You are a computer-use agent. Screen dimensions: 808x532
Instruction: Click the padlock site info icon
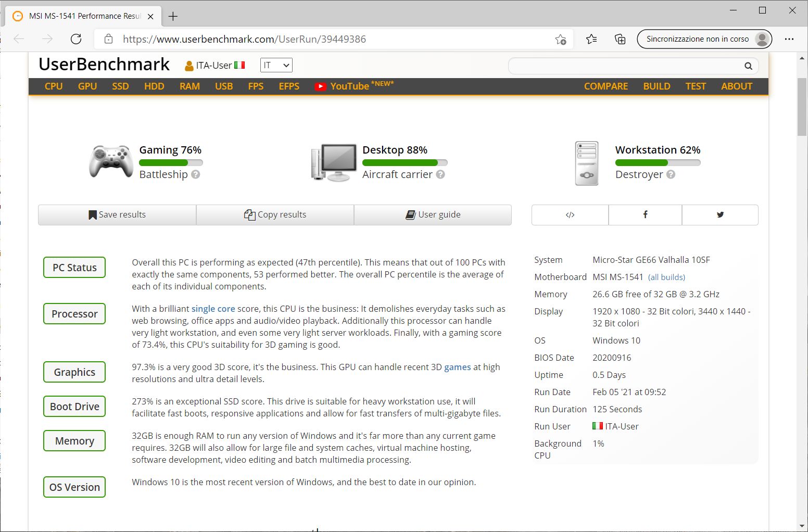pyautogui.click(x=108, y=39)
